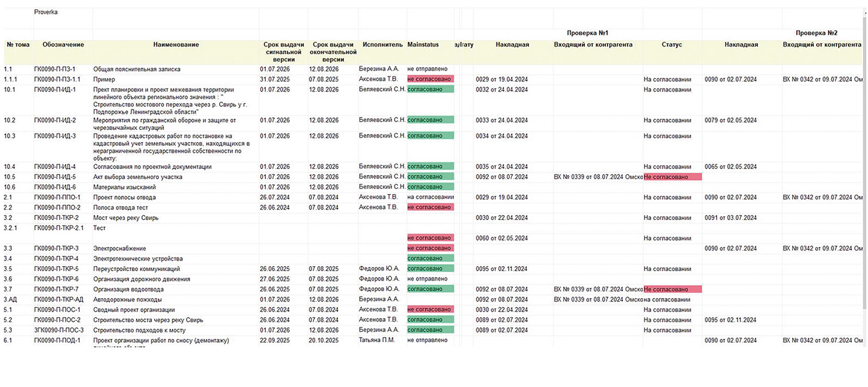The width and height of the screenshot is (868, 387).
Task: Click the "Наименование" column header
Action: point(176,44)
